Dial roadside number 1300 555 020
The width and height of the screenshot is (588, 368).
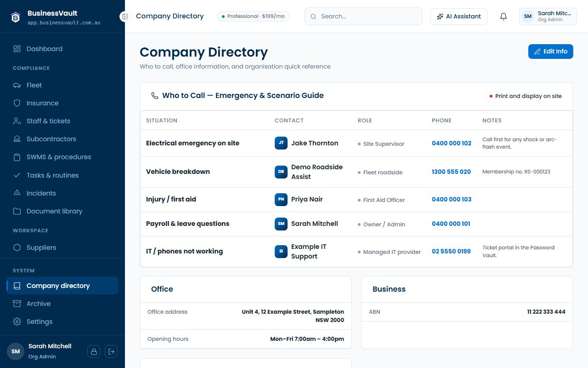(451, 172)
